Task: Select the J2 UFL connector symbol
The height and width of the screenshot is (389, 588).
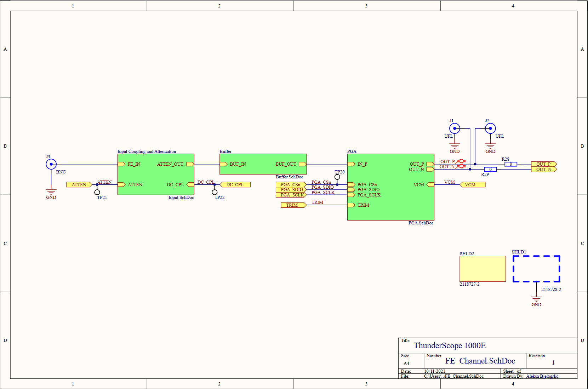Action: [x=490, y=128]
